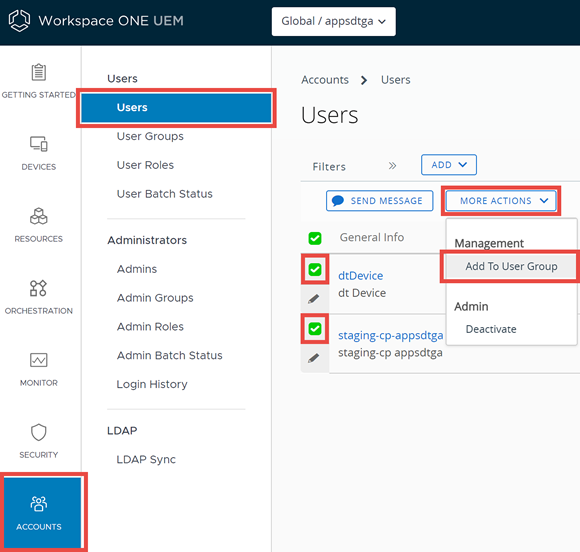The height and width of the screenshot is (552, 580).
Task: Open the Global / appsdtga organization dropdown
Action: coord(334,21)
